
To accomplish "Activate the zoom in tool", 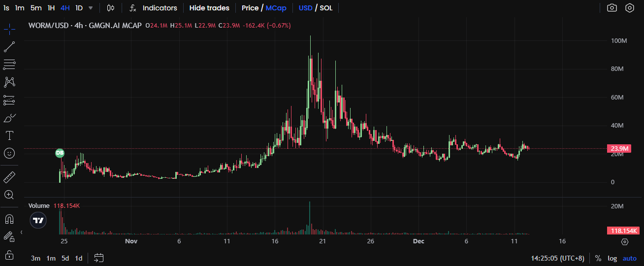I will 9,195.
